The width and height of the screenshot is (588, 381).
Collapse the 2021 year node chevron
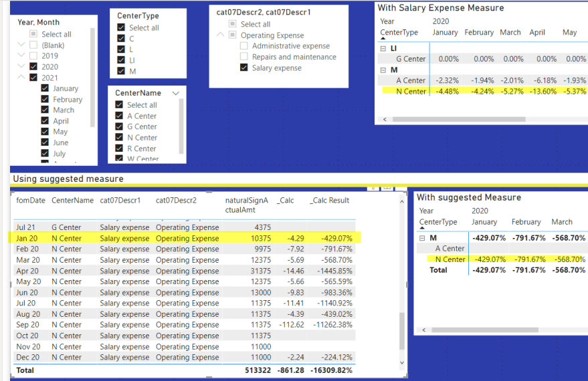point(21,77)
